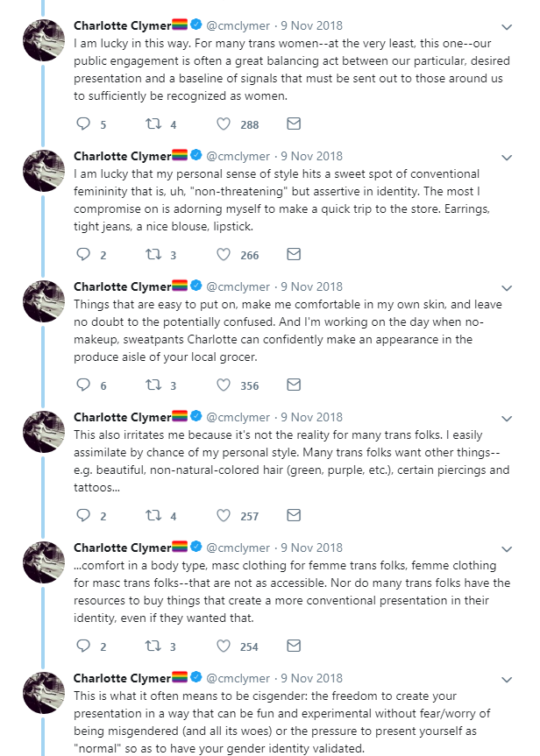Open more options on the cisgender freedom tweet
Screen dimensions: 540x756
coord(507,680)
